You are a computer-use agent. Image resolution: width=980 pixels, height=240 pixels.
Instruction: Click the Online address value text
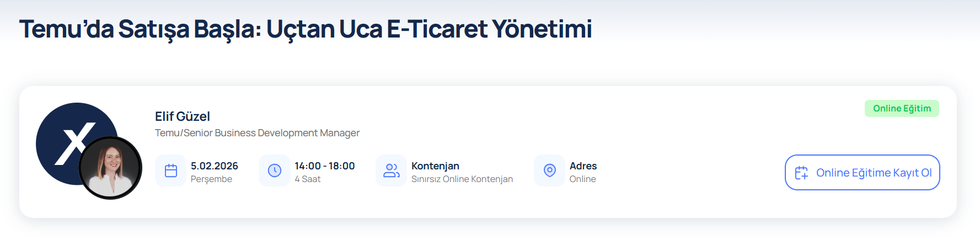pyautogui.click(x=582, y=179)
